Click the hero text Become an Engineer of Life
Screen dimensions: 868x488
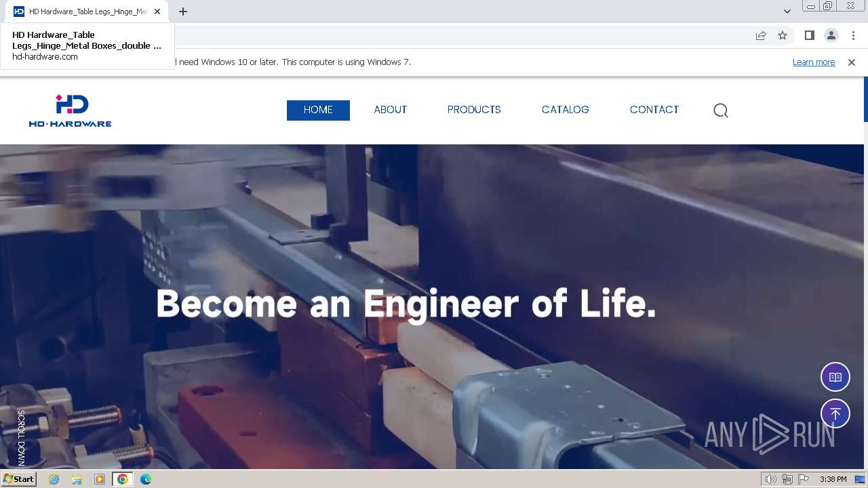pyautogui.click(x=406, y=304)
